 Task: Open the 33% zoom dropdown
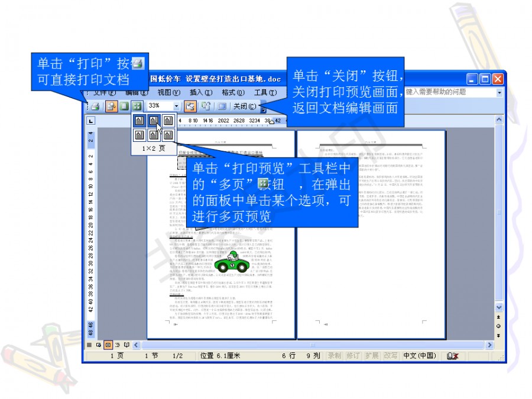pyautogui.click(x=176, y=106)
